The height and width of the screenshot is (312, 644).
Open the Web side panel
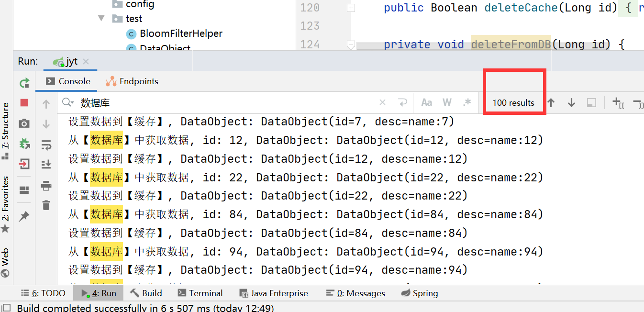click(x=5, y=263)
